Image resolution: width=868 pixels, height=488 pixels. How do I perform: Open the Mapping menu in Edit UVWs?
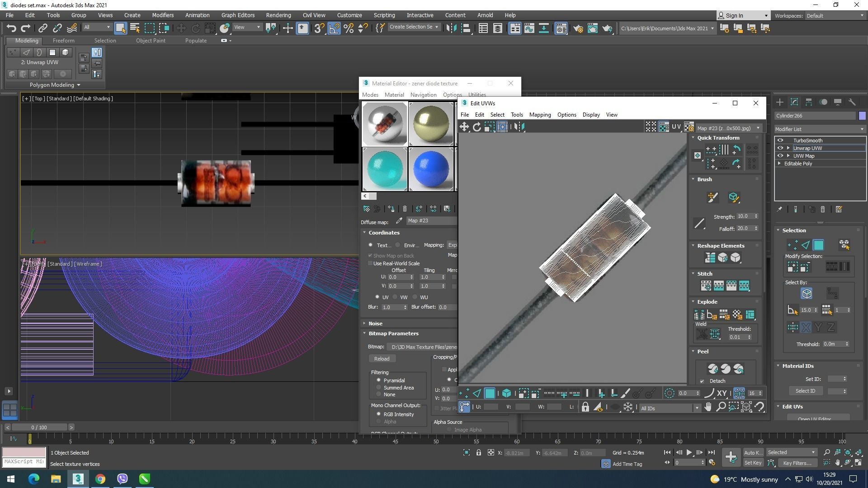pyautogui.click(x=540, y=115)
